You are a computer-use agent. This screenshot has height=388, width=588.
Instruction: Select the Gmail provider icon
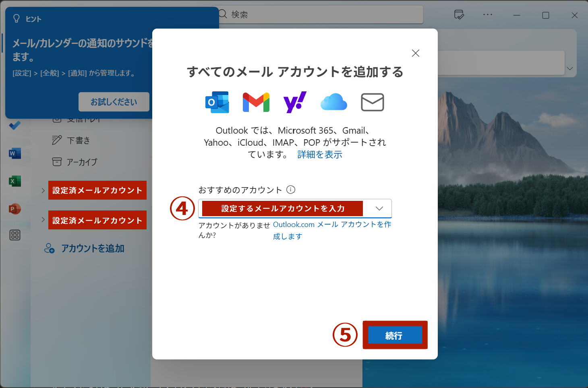tap(255, 102)
